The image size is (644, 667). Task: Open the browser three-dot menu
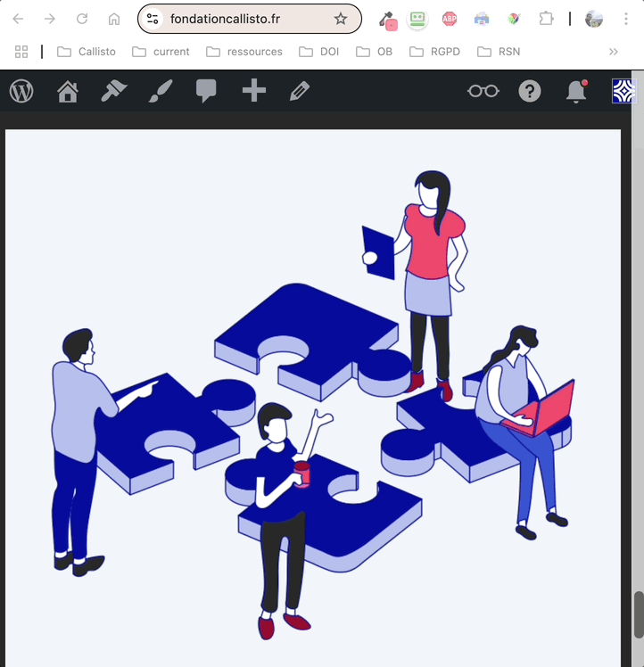pos(624,19)
